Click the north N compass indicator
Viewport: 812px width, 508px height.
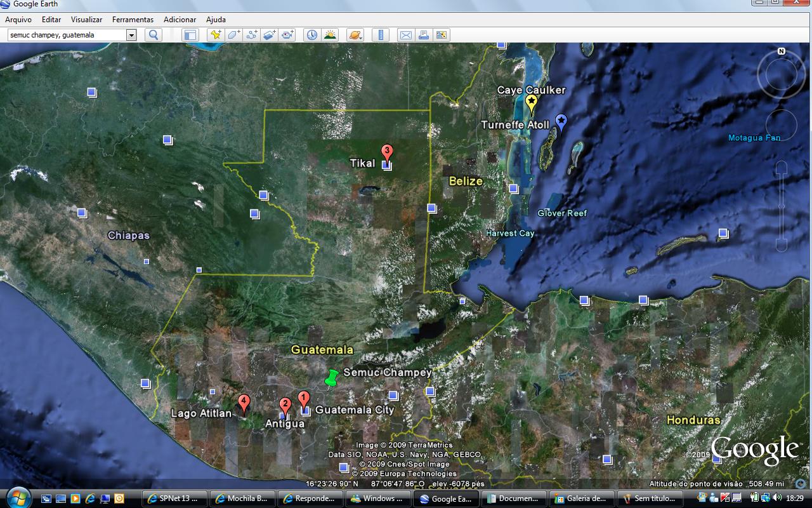782,51
